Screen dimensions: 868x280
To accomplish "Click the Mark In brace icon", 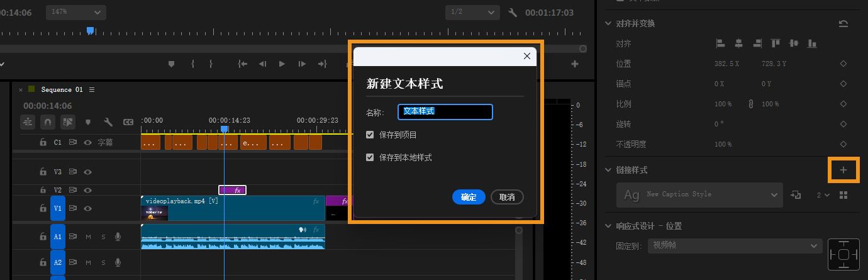I will [x=192, y=64].
